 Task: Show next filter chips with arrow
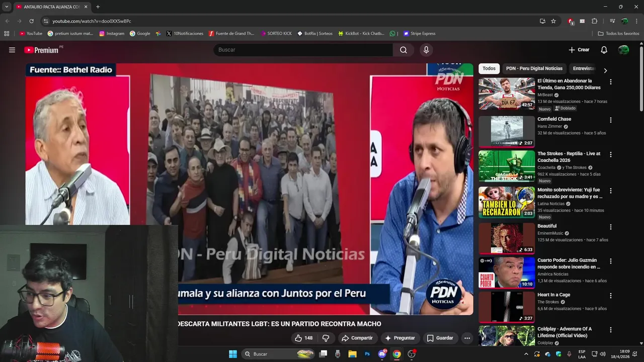pos(605,70)
